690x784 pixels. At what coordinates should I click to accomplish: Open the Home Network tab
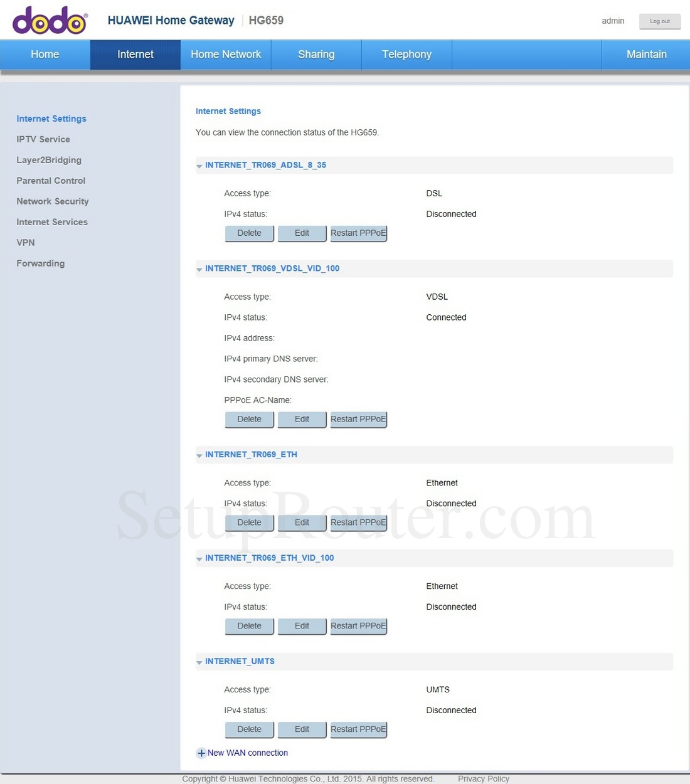click(x=226, y=55)
